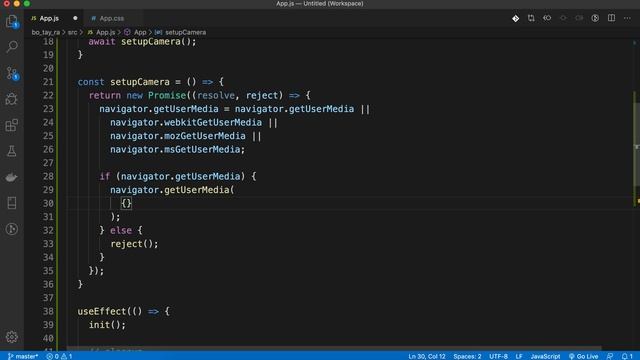Go to previous change arrow icon

pos(547,18)
